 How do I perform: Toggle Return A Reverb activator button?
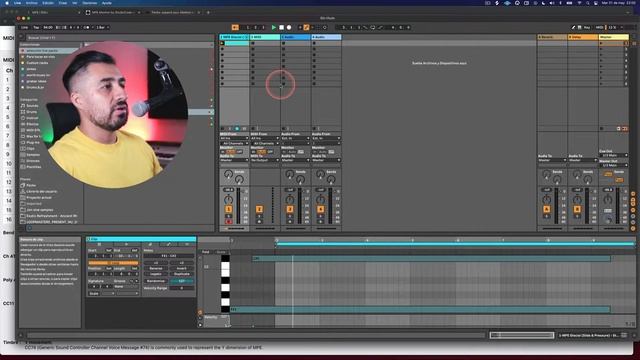[x=547, y=209]
